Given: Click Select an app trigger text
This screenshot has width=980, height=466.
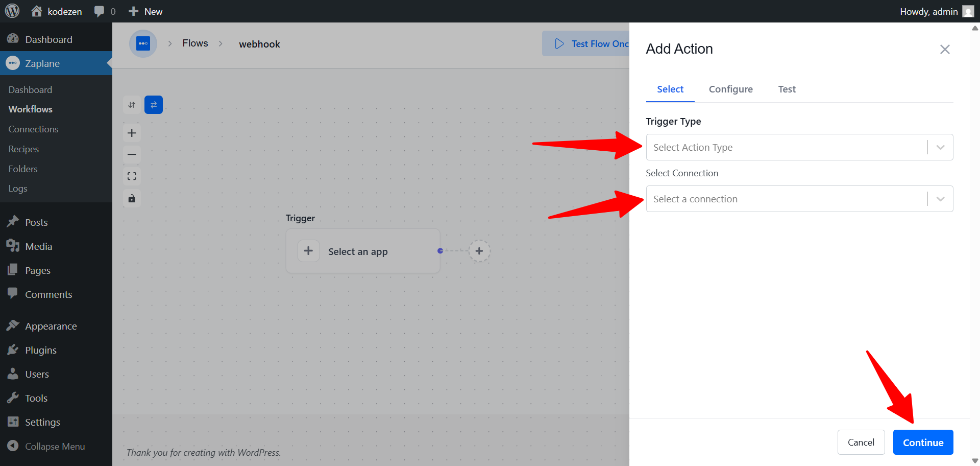Looking at the screenshot, I should (358, 251).
